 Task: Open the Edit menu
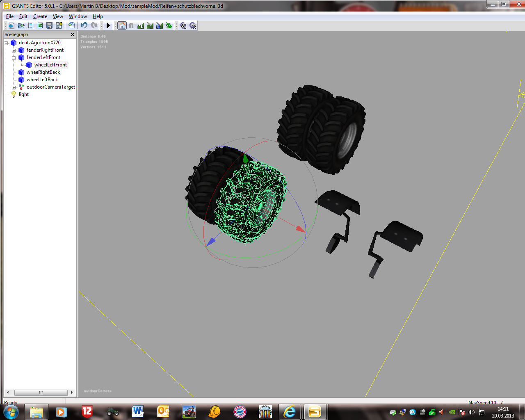23,16
